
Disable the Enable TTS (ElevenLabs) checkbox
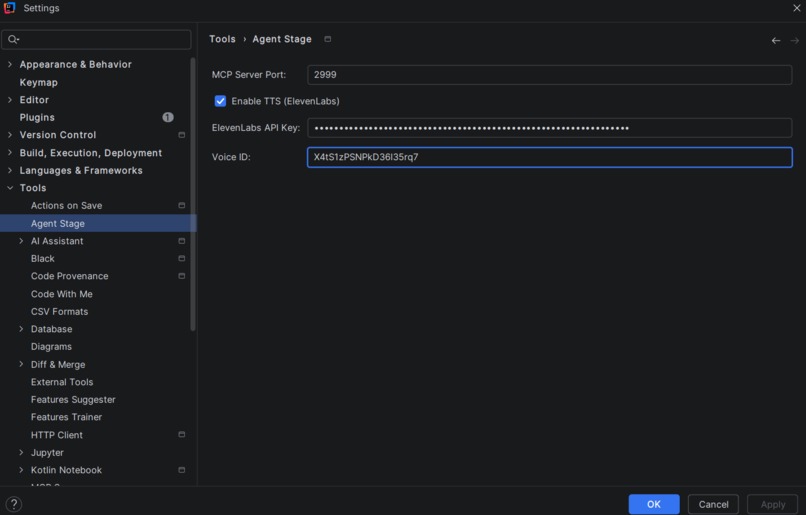[220, 101]
